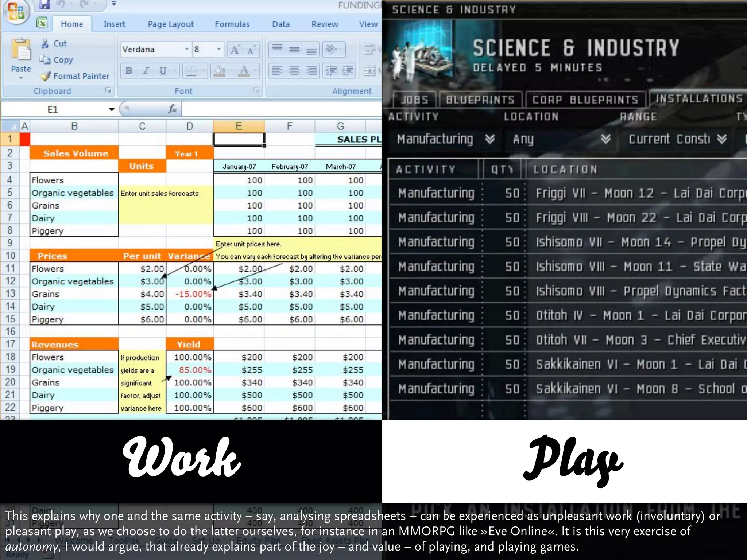747x560 pixels.
Task: Toggle Underline formatting
Action: pos(163,71)
